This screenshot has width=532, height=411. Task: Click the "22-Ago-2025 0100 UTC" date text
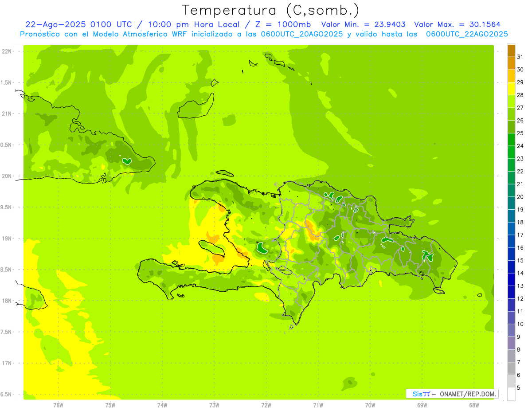(x=78, y=25)
